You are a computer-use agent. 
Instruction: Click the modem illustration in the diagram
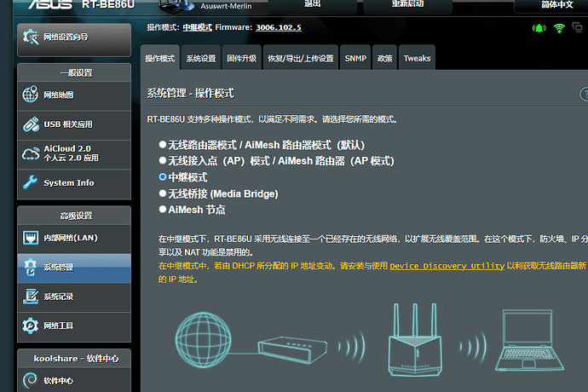pyautogui.click(x=292, y=349)
